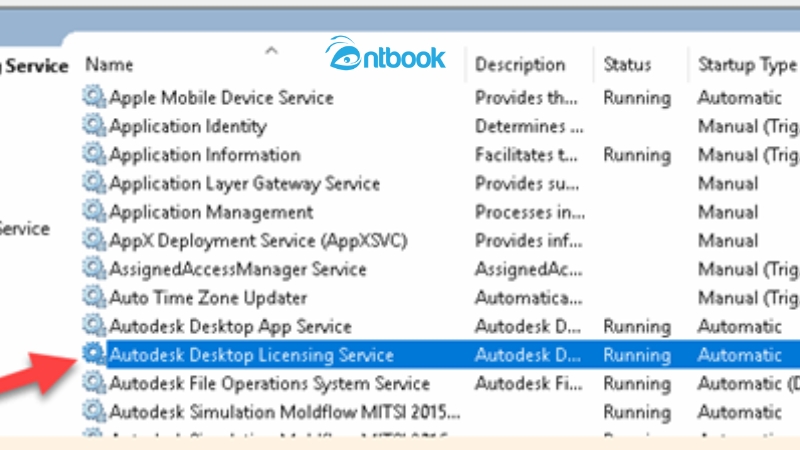The height and width of the screenshot is (450, 800).
Task: Select AppX Deployment Service (AppXSVC)
Action: pos(258,240)
